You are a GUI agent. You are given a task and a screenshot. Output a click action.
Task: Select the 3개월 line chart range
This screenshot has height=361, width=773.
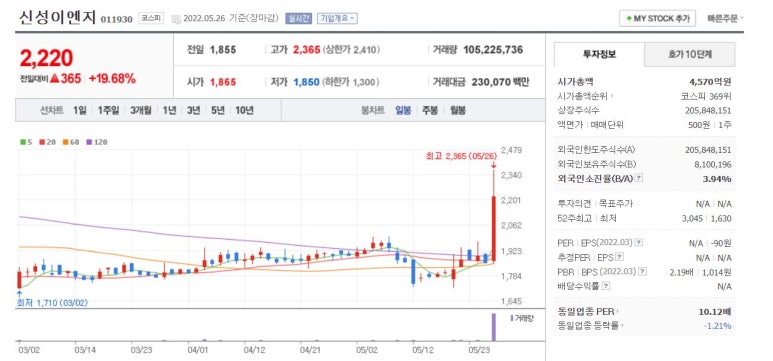tap(141, 110)
